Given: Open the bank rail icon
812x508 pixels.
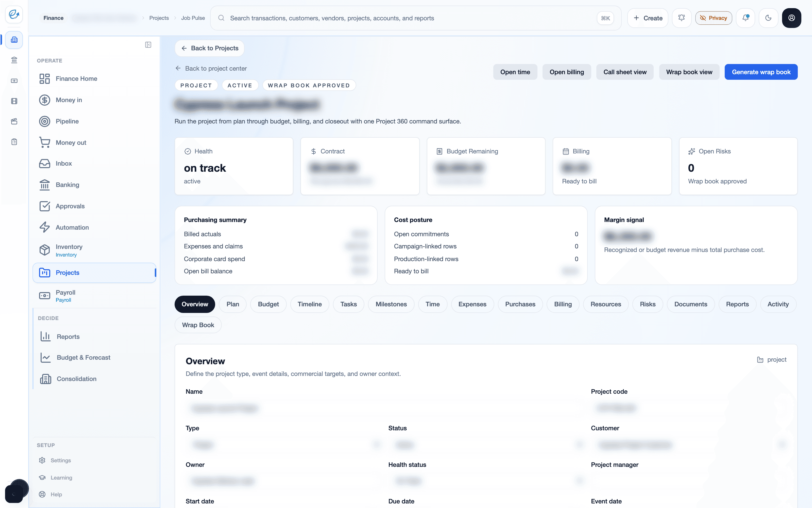Looking at the screenshot, I should (x=14, y=60).
